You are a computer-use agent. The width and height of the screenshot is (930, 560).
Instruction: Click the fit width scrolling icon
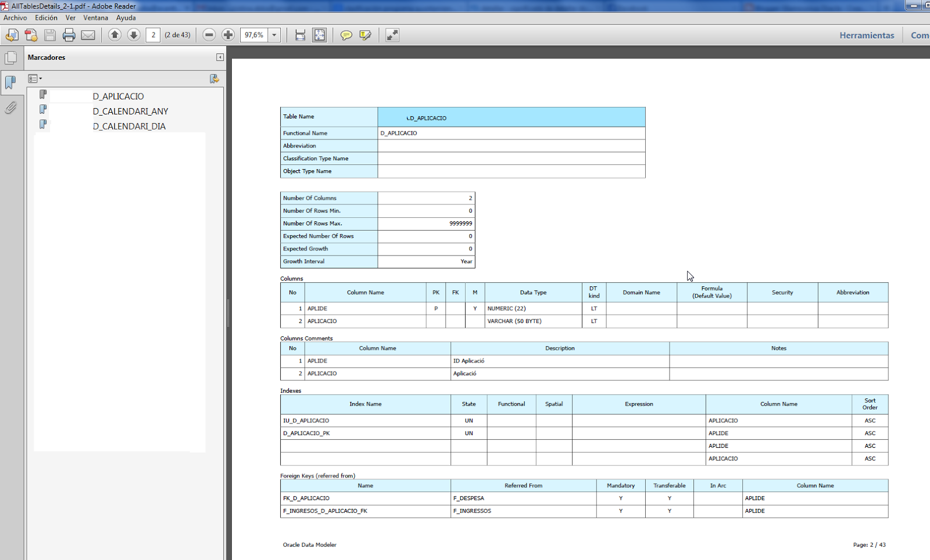tap(300, 35)
